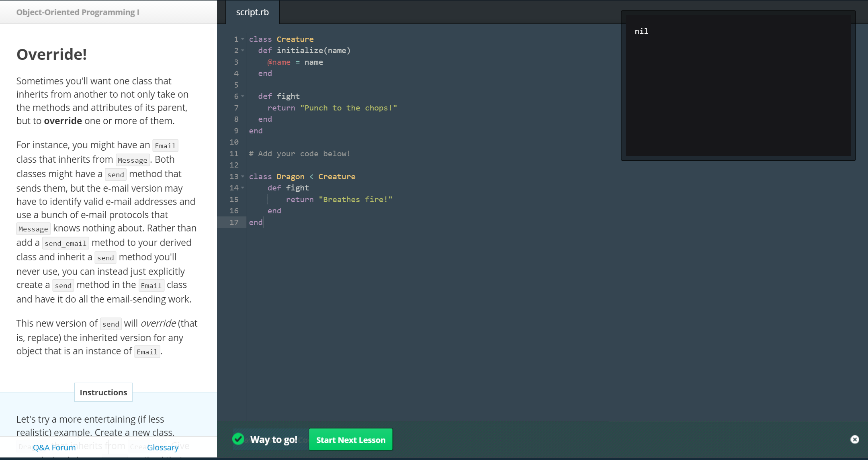Viewport: 868px width, 460px height.
Task: Place cursor at end of line 17
Action: click(x=263, y=223)
